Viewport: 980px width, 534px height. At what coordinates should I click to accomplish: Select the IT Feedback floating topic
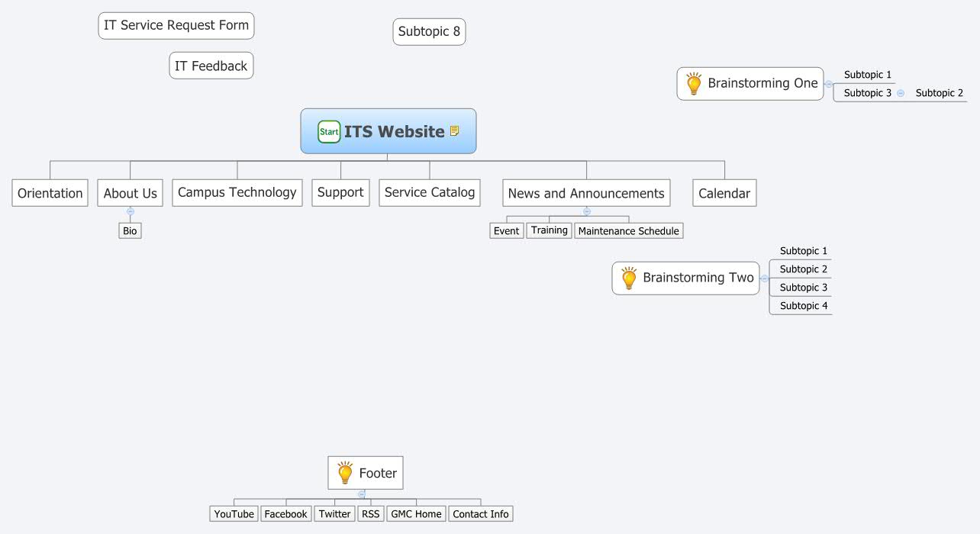(211, 65)
